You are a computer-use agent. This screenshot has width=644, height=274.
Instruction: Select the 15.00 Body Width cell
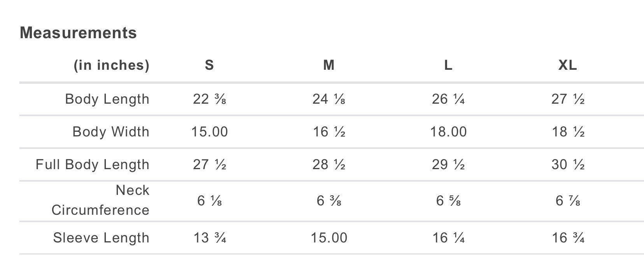209,132
